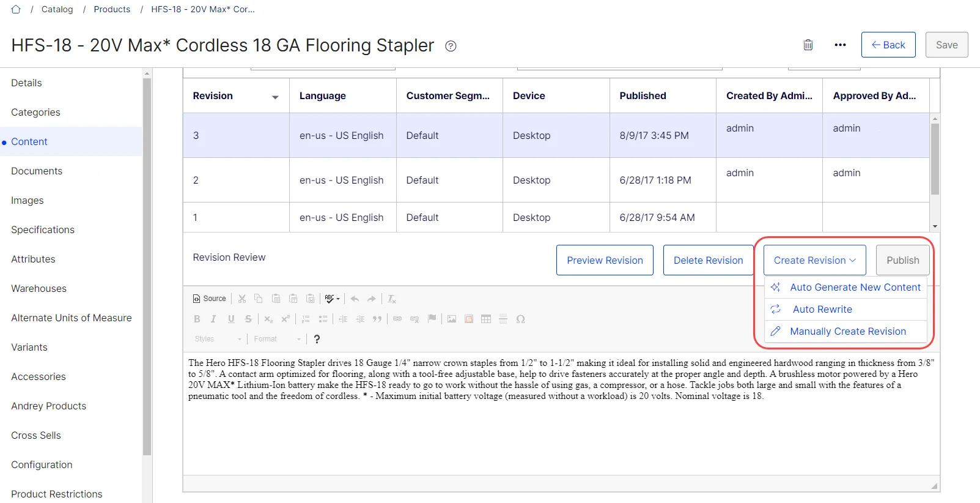Click the Remove Format icon

tap(392, 299)
